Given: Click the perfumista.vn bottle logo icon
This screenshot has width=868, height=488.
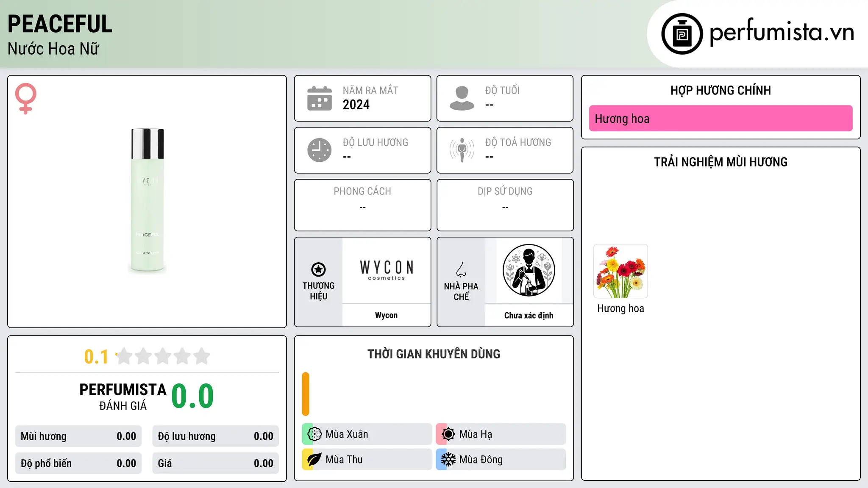Looking at the screenshot, I should [x=682, y=34].
